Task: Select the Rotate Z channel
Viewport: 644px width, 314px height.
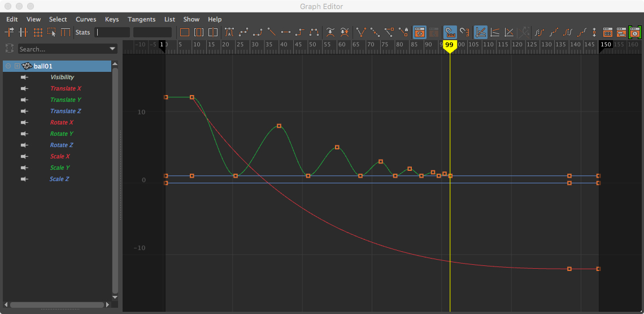Action: click(x=62, y=145)
